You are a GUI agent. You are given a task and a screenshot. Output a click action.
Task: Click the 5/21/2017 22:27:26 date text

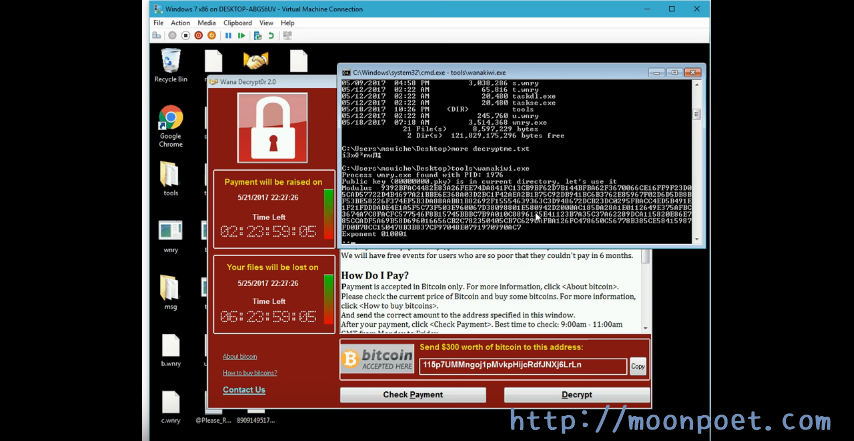(267, 198)
